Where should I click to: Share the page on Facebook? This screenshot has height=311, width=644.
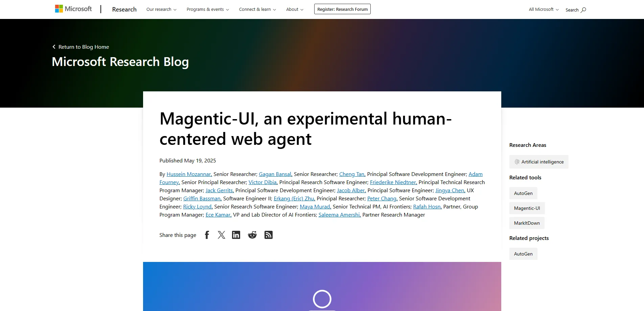coord(207,235)
